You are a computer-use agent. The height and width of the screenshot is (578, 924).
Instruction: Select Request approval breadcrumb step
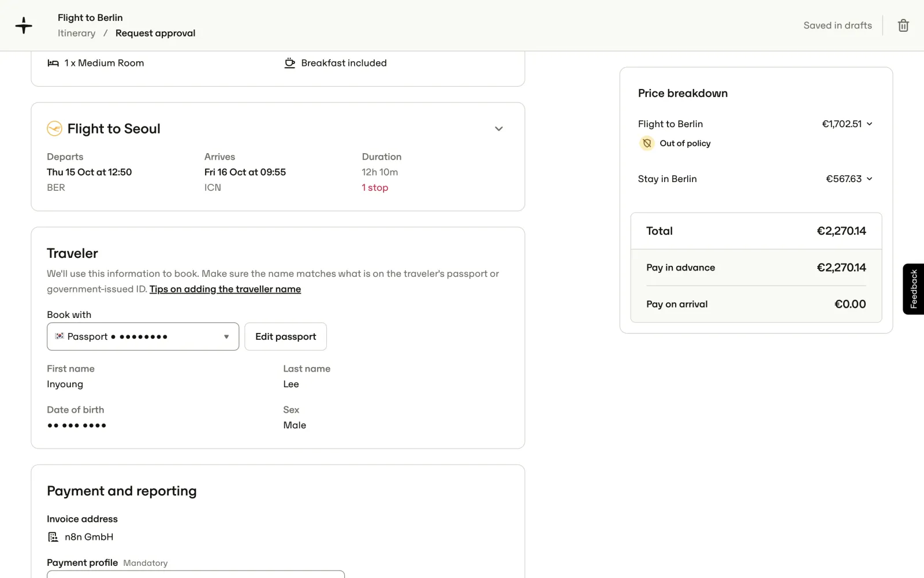click(x=155, y=33)
